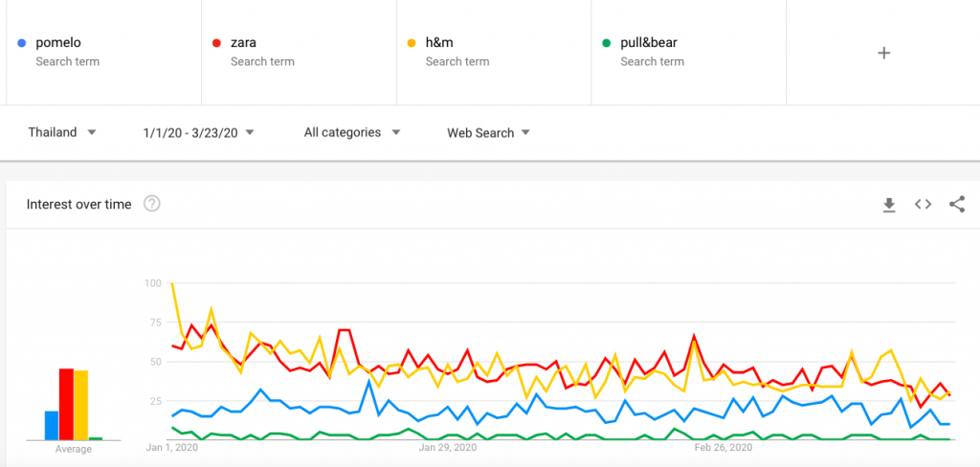
Task: Open the All categories dropdown
Action: [x=352, y=132]
